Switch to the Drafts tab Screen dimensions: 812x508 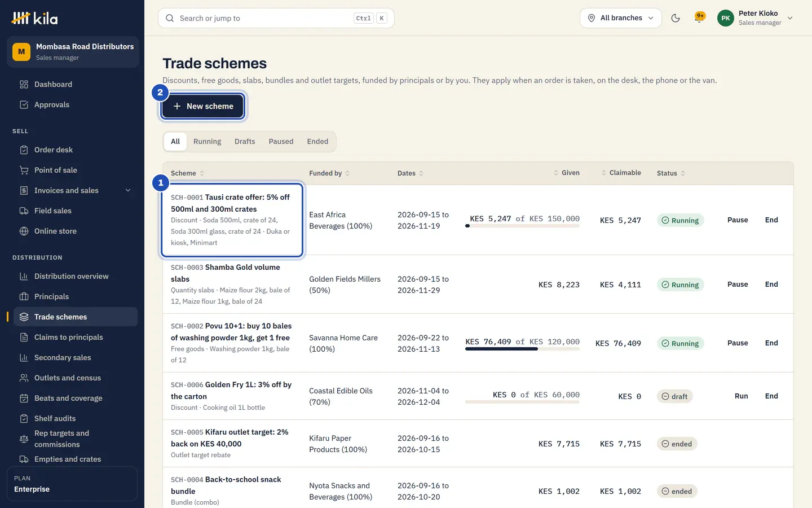point(245,142)
